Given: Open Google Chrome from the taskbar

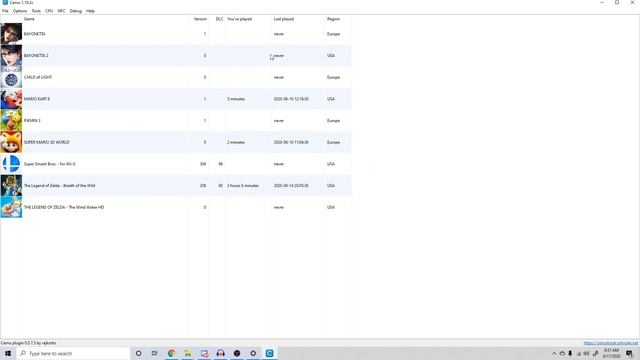Looking at the screenshot, I should point(171,353).
